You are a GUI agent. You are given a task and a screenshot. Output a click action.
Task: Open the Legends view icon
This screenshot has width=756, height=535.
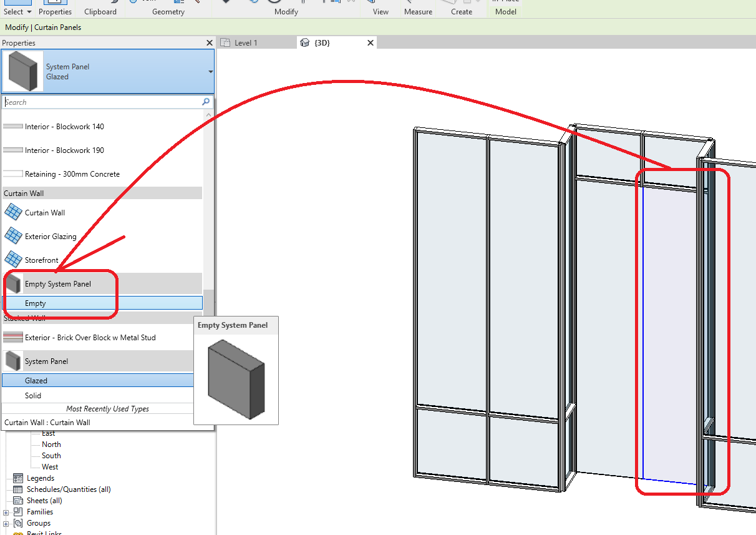coord(18,478)
